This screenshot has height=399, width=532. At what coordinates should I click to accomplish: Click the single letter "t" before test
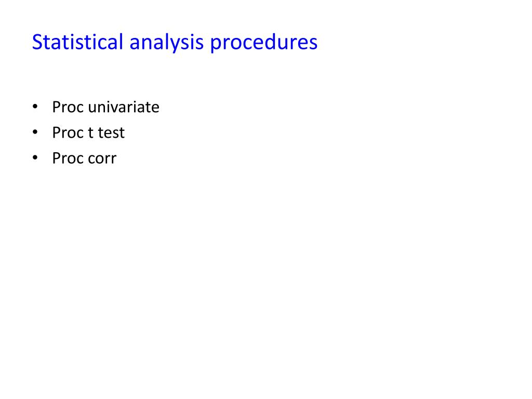pyautogui.click(x=90, y=132)
